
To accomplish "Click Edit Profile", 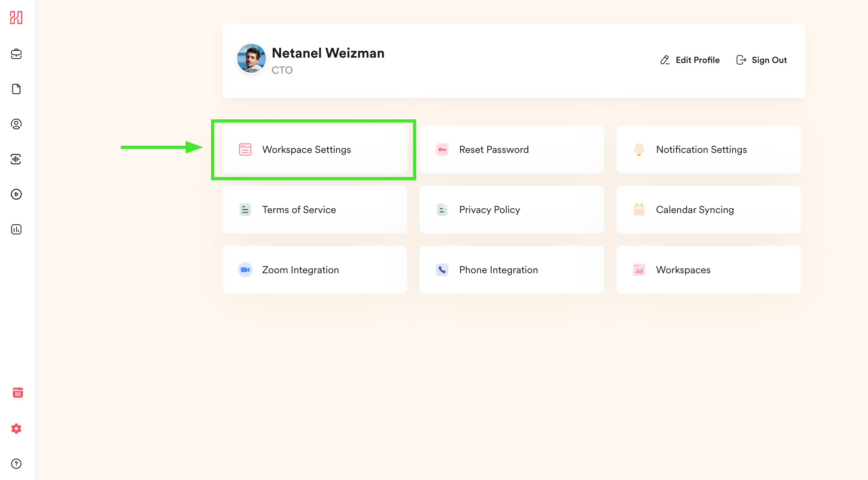I will 690,60.
